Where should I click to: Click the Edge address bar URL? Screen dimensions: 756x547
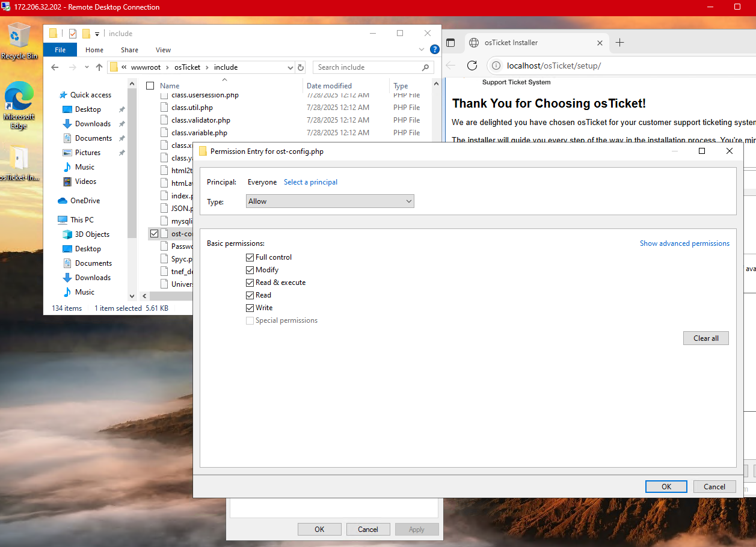(553, 66)
